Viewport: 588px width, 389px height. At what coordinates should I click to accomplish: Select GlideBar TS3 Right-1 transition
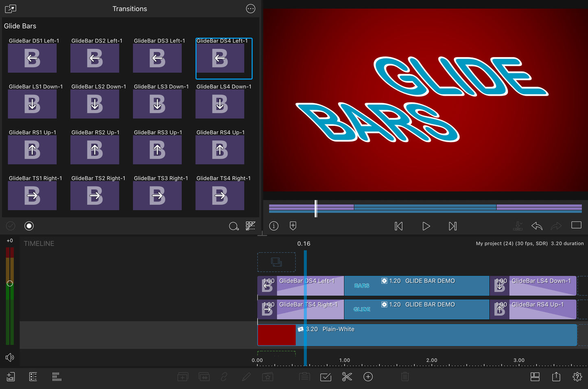point(157,196)
